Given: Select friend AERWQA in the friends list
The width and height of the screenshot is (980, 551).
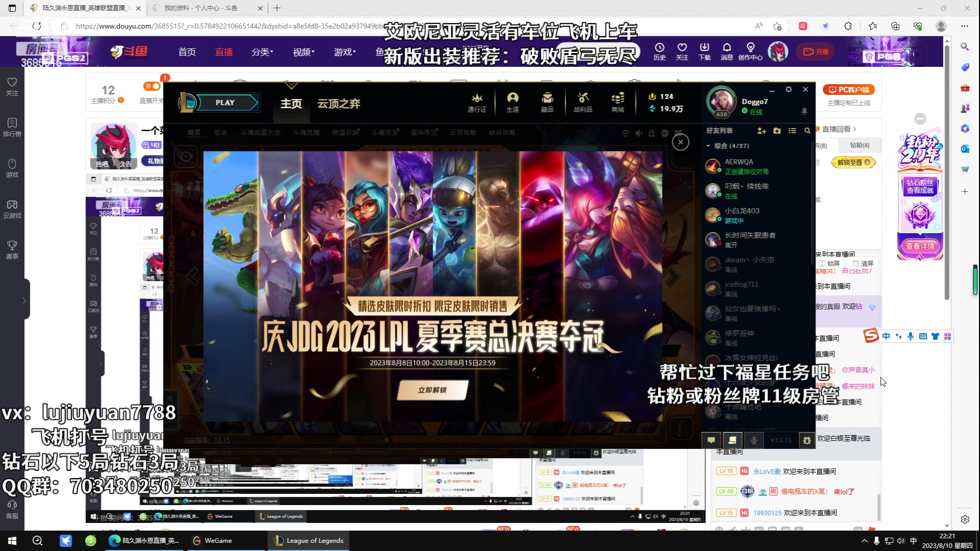Looking at the screenshot, I should 756,166.
